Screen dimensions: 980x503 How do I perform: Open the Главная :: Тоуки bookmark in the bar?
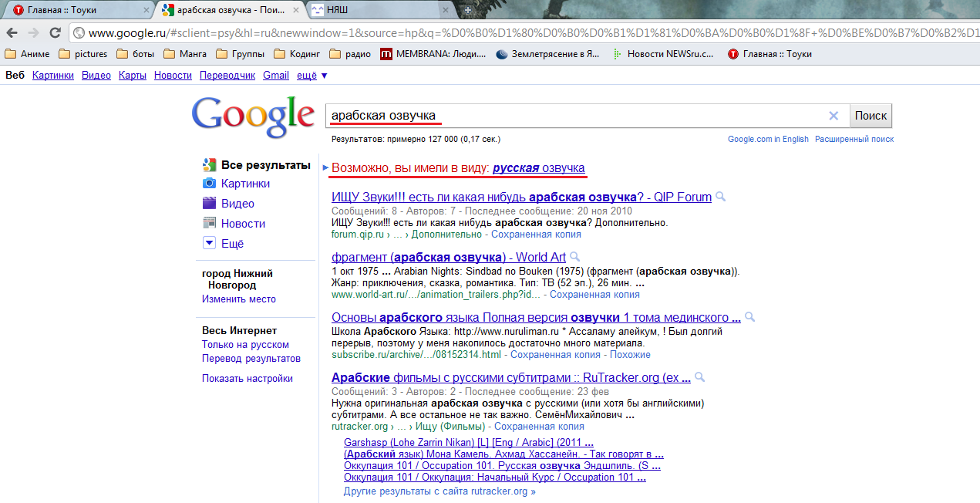(770, 54)
